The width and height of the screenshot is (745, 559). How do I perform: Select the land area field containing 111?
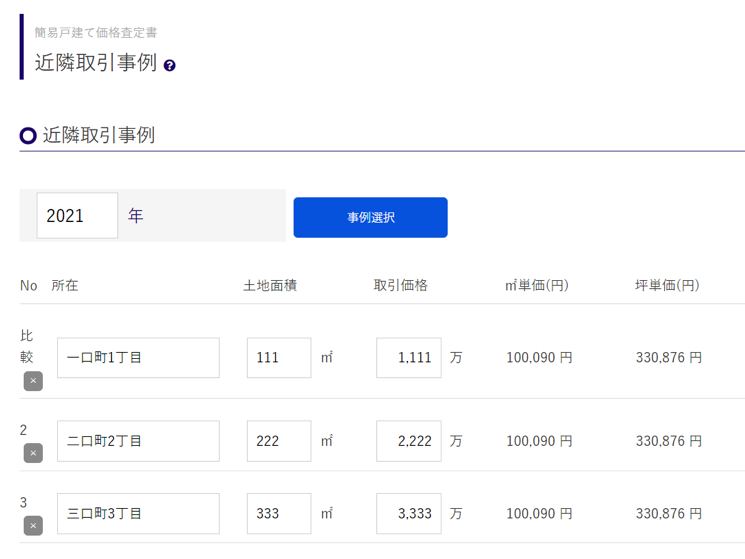tap(279, 358)
